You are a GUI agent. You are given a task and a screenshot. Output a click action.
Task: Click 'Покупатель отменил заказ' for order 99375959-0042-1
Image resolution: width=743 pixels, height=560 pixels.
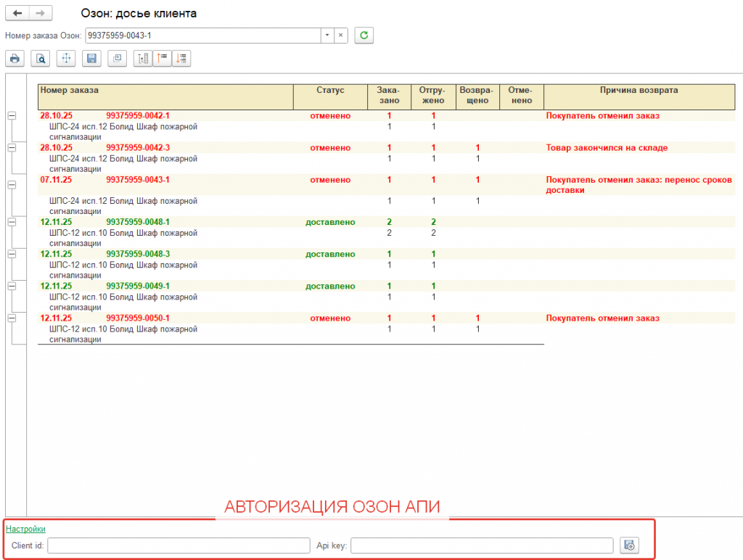[602, 115]
